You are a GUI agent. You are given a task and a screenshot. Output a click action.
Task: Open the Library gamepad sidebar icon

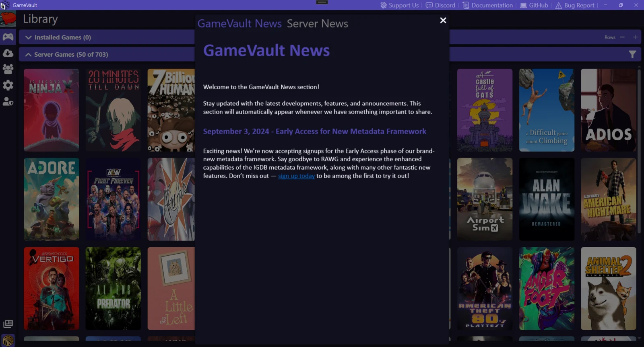click(x=8, y=37)
